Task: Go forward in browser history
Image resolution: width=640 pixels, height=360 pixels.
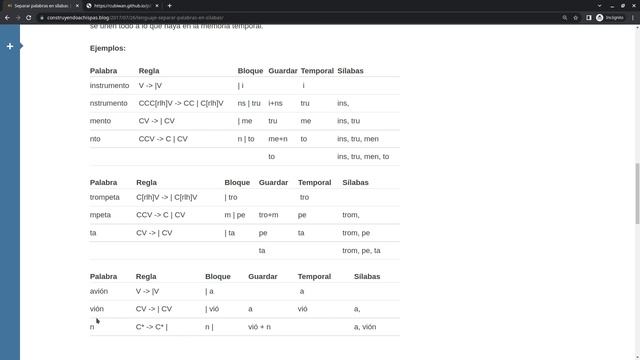Action: 18,18
